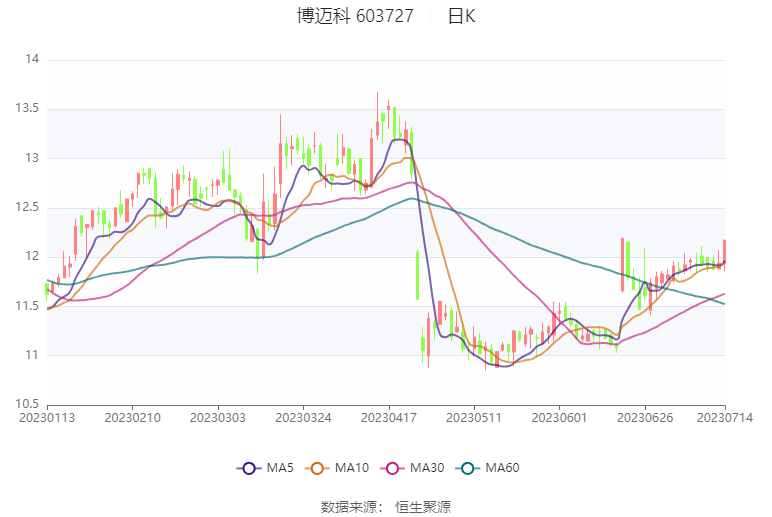This screenshot has width=772, height=517.
Task: Click the 14 value at top of the y-axis
Action: click(32, 60)
